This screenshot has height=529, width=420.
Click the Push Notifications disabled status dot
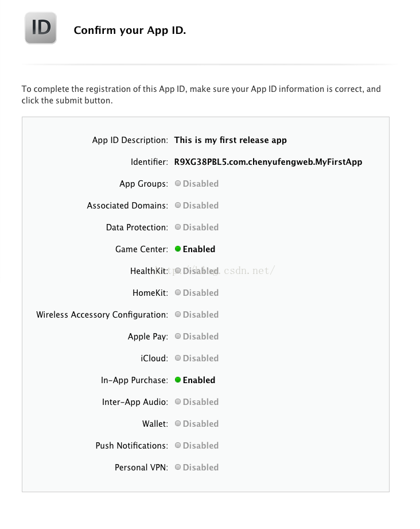pos(178,446)
